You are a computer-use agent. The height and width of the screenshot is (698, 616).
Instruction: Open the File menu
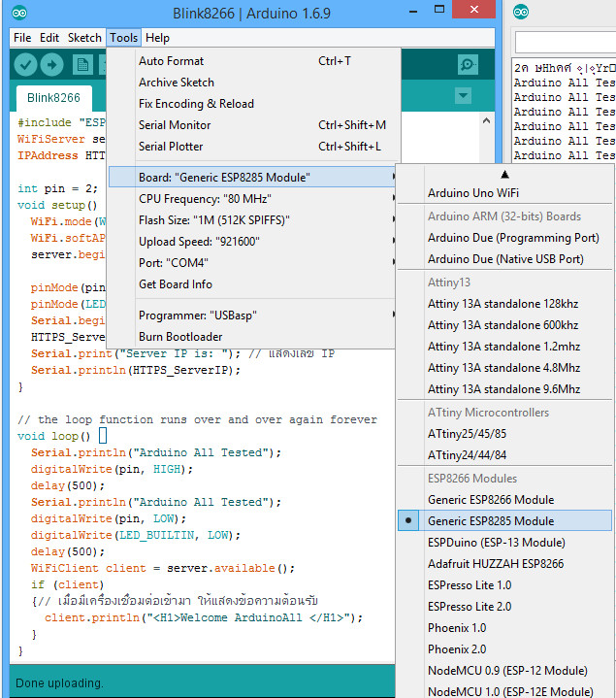[22, 38]
